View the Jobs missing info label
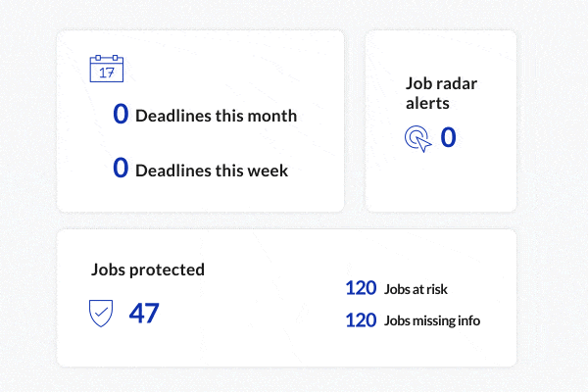 point(432,320)
